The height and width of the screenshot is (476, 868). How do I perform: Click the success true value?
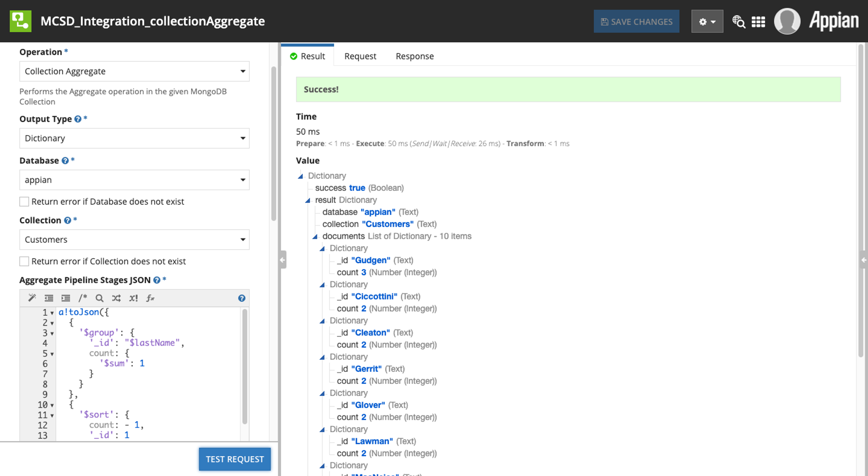pyautogui.click(x=357, y=188)
